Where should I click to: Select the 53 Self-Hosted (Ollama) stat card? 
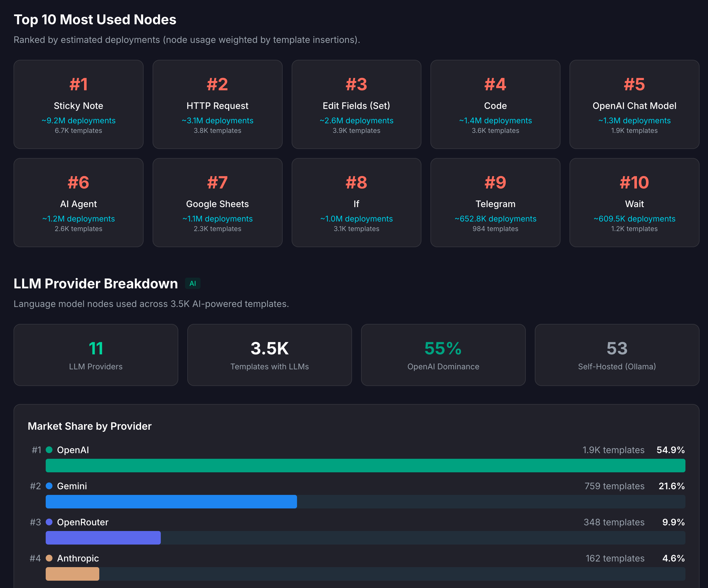pyautogui.click(x=617, y=355)
